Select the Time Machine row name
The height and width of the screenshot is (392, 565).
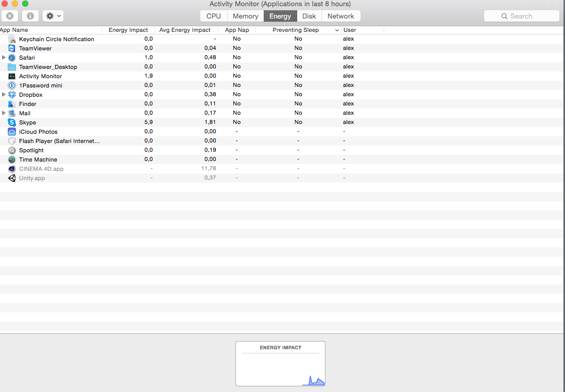pyautogui.click(x=38, y=159)
